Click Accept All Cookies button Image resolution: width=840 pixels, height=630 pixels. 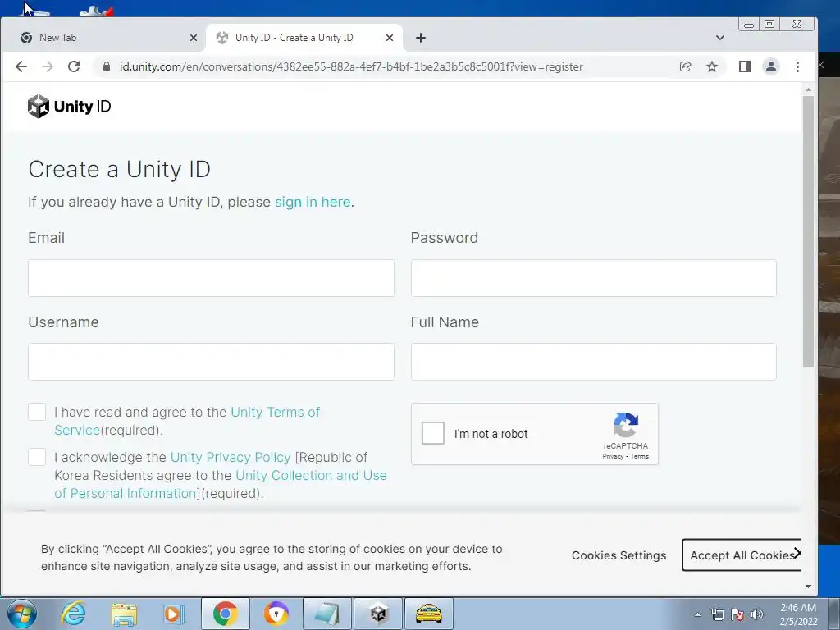pyautogui.click(x=742, y=555)
